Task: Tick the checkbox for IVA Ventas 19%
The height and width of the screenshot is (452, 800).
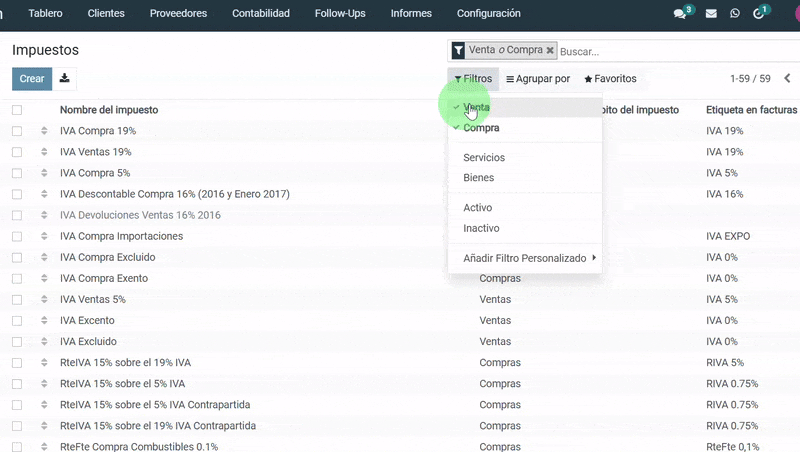Action: coord(17,152)
